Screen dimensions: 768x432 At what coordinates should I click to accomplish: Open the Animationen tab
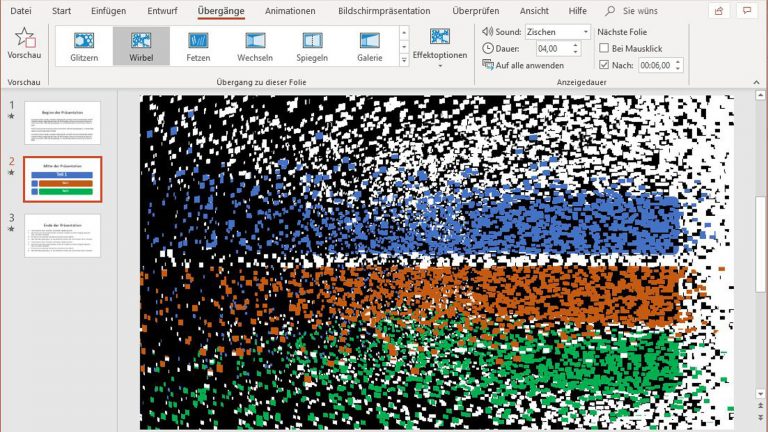coord(290,11)
